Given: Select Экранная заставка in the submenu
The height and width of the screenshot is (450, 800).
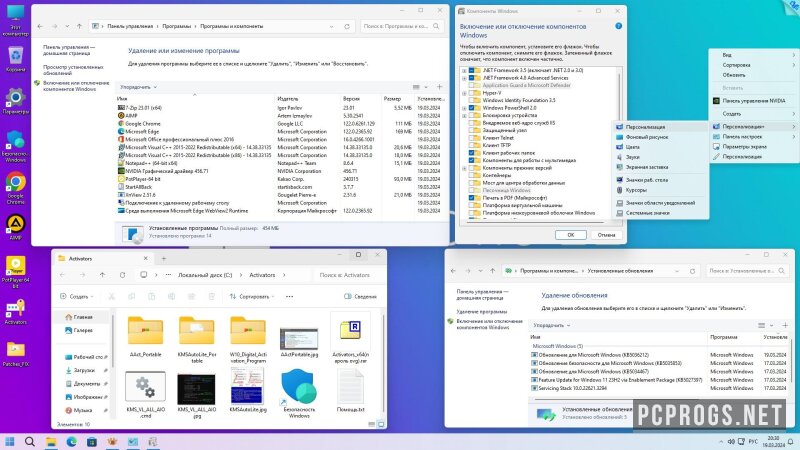Looking at the screenshot, I should (661, 167).
